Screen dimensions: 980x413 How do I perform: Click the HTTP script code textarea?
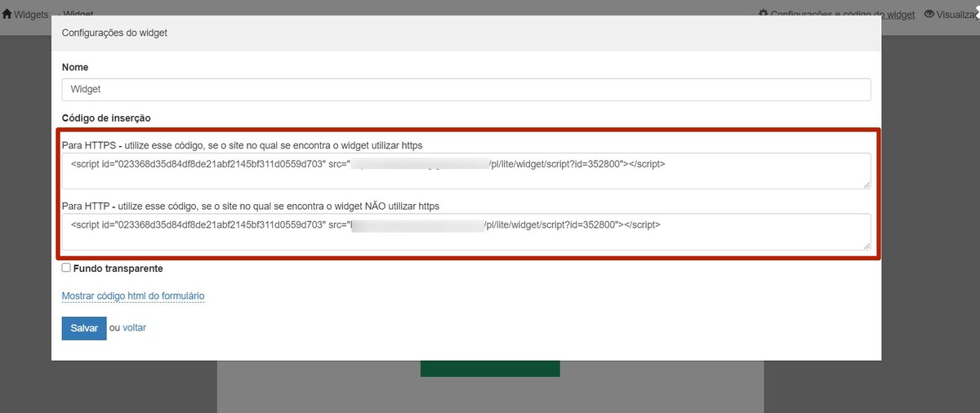point(466,232)
